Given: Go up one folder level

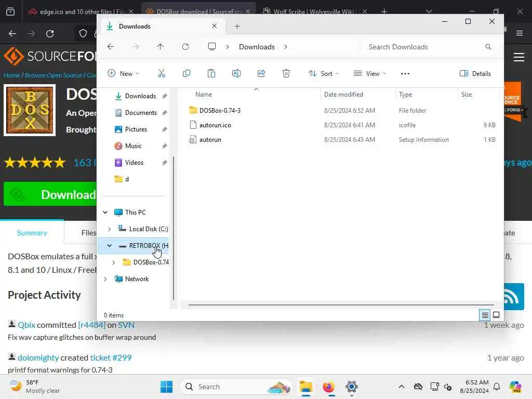Looking at the screenshot, I should coord(160,46).
